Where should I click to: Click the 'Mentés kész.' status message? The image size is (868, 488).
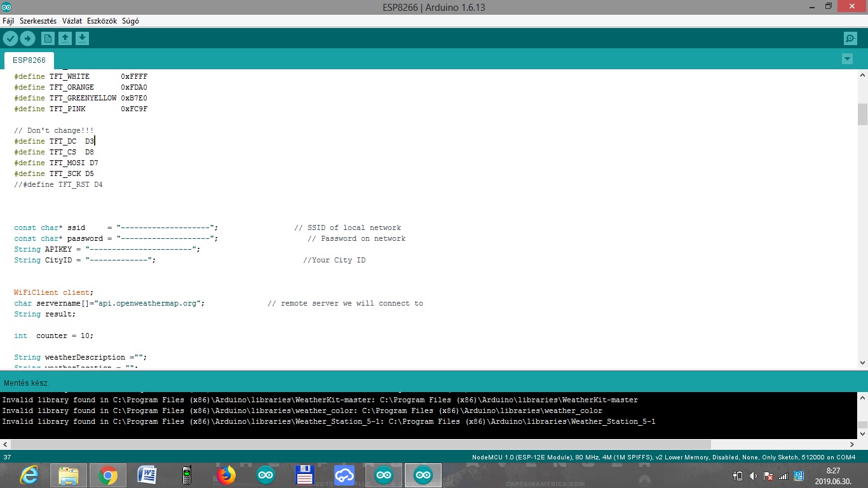tap(26, 383)
